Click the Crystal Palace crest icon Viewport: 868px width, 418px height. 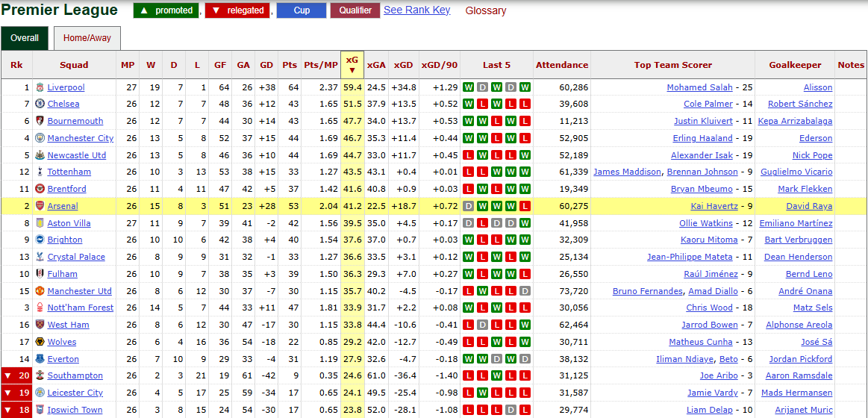40,257
